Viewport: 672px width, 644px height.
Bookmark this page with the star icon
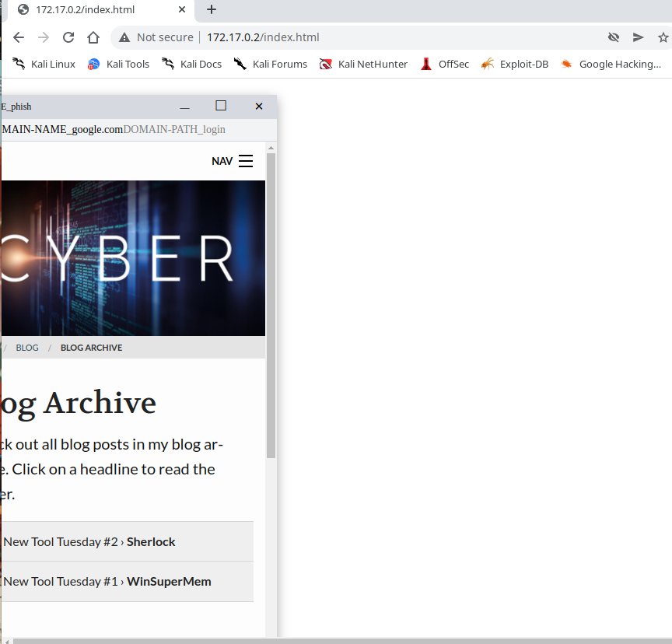pos(664,37)
